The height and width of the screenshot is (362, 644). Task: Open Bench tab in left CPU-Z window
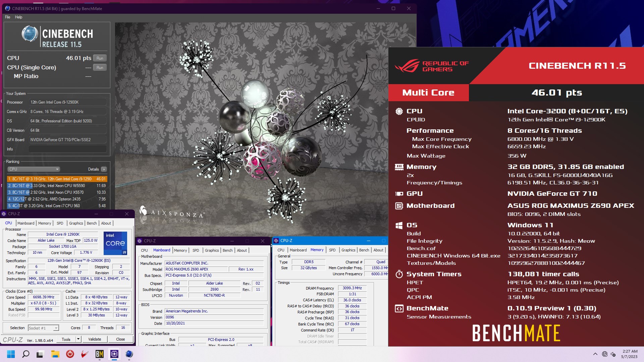(x=92, y=223)
